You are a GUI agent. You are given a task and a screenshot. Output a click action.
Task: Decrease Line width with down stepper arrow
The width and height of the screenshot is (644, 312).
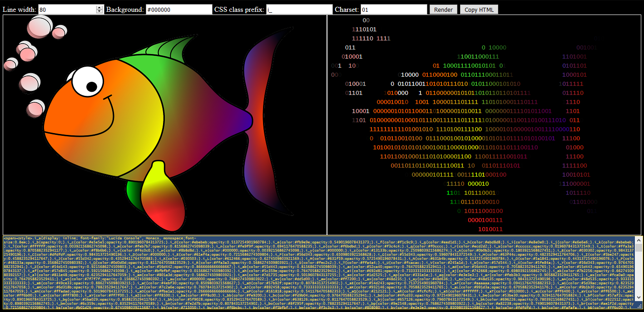click(99, 11)
